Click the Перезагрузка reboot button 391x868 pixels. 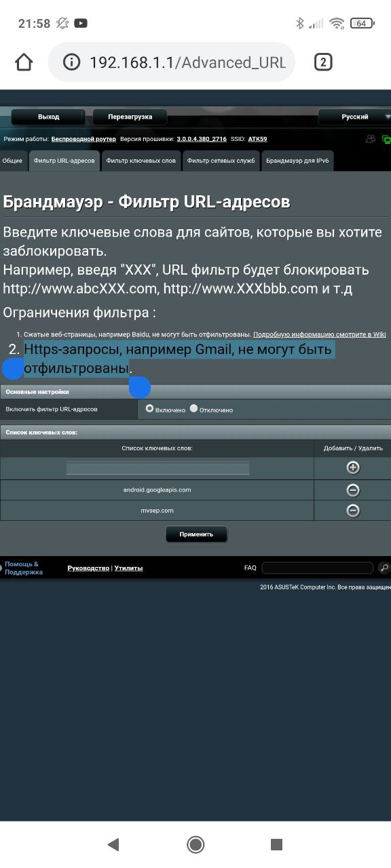(130, 117)
